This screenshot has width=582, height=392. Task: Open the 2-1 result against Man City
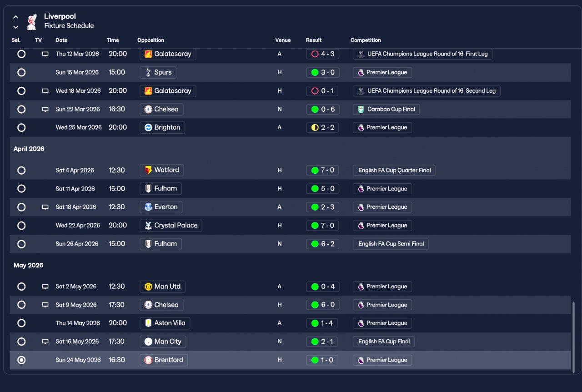pyautogui.click(x=322, y=342)
